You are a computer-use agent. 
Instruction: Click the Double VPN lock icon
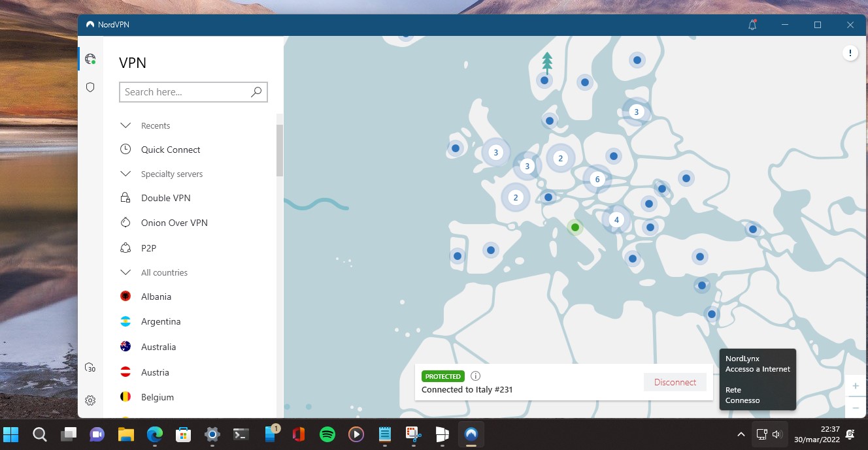[125, 198]
